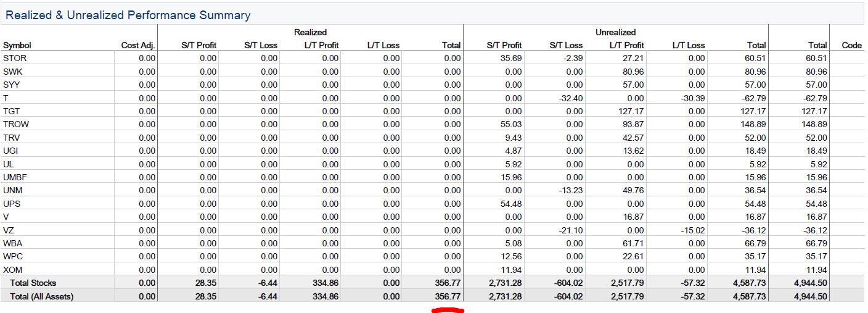Click WPC S/T profit value 12.56
The image size is (868, 313).
(x=510, y=256)
